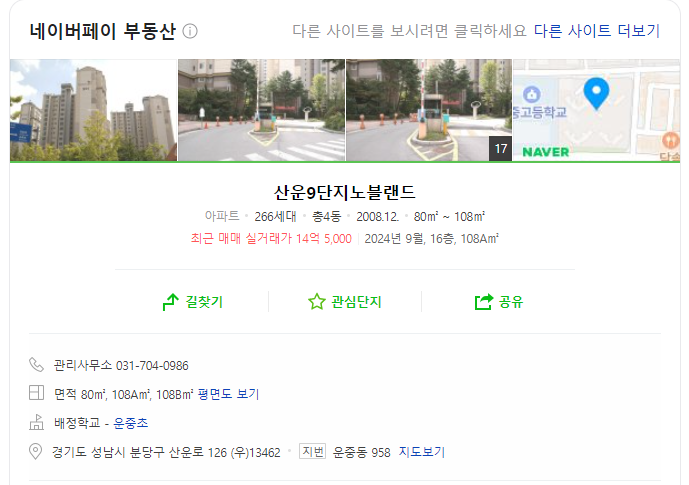The height and width of the screenshot is (485, 689).
Task: Add to favorites via the 관심단지 label
Action: pos(356,302)
